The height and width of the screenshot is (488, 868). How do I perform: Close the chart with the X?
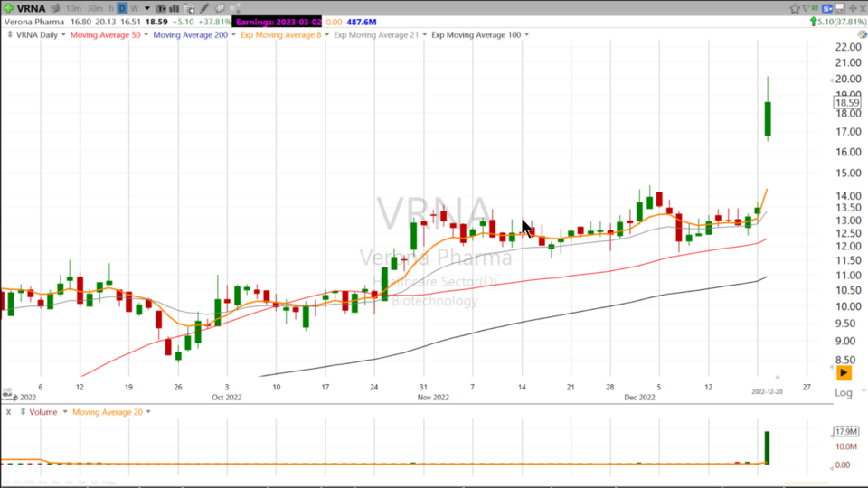click(863, 8)
